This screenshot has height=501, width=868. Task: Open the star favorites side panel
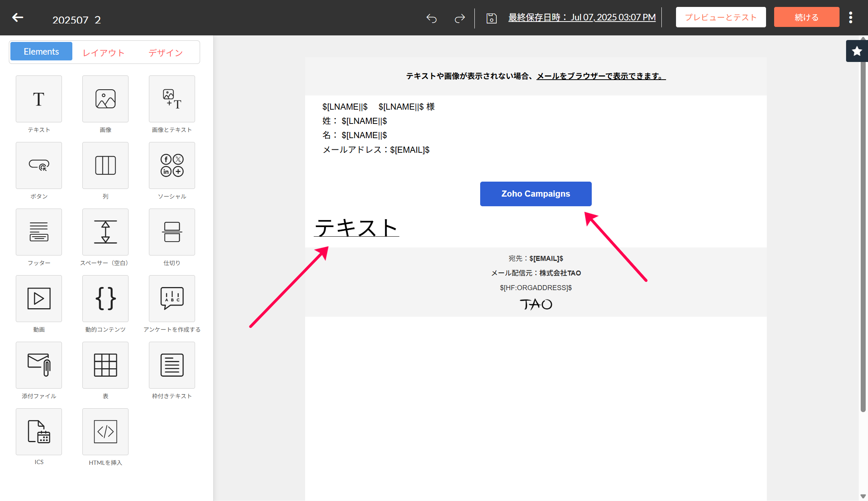(856, 51)
